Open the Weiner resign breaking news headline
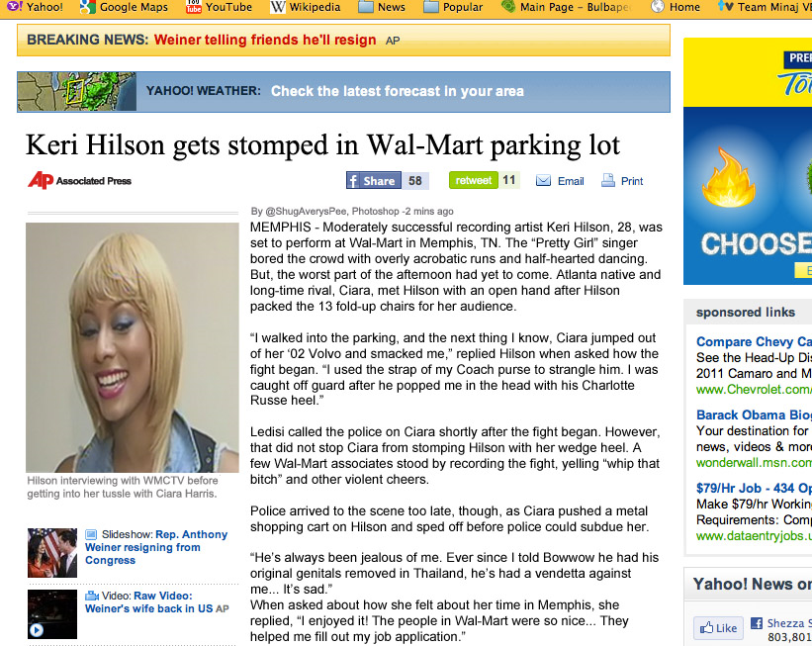This screenshot has width=812, height=646. [265, 40]
